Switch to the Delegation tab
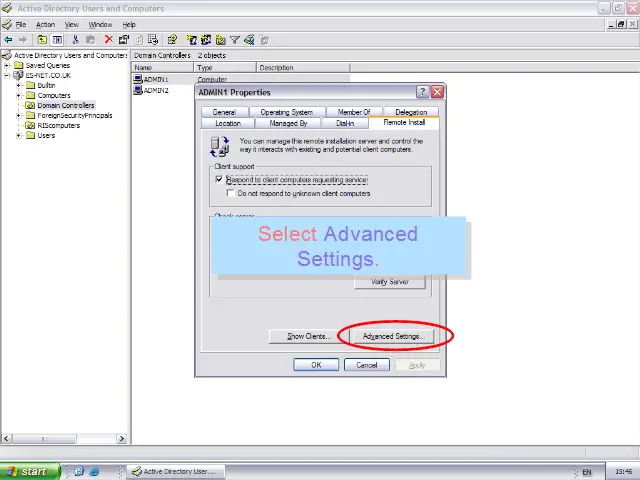The height and width of the screenshot is (480, 640). pos(411,112)
